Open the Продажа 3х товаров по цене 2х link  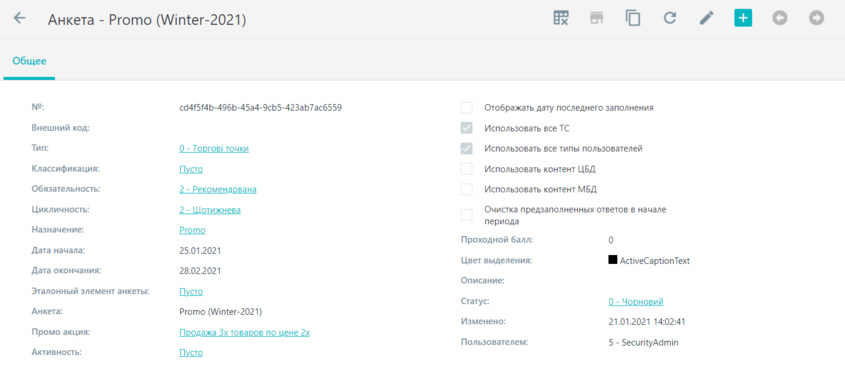point(244,333)
